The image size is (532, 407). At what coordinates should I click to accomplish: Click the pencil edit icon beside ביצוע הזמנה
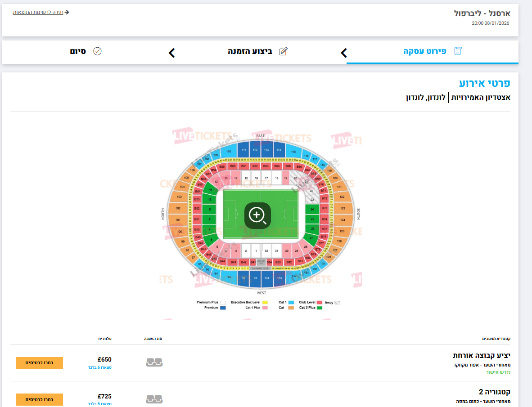pyautogui.click(x=283, y=51)
